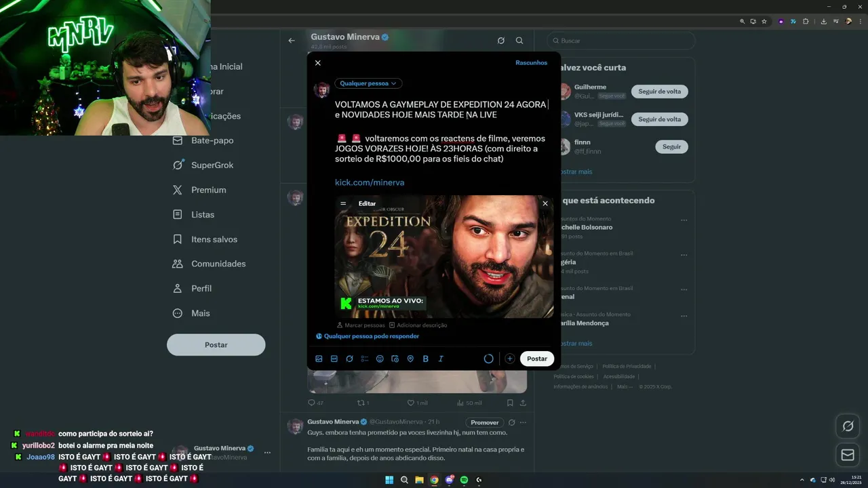Click the sidebar Postar button
Image resolution: width=868 pixels, height=488 pixels.
click(216, 345)
